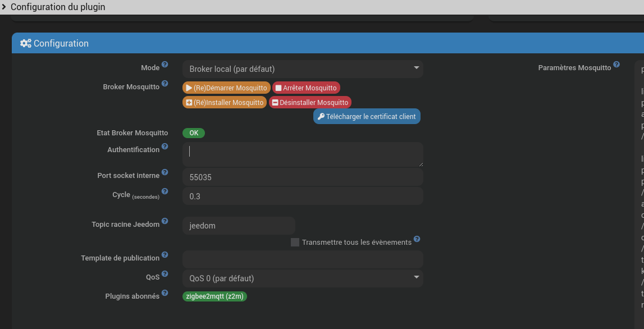Download the client certificate
Screen dimensions: 644x329
coord(367,117)
